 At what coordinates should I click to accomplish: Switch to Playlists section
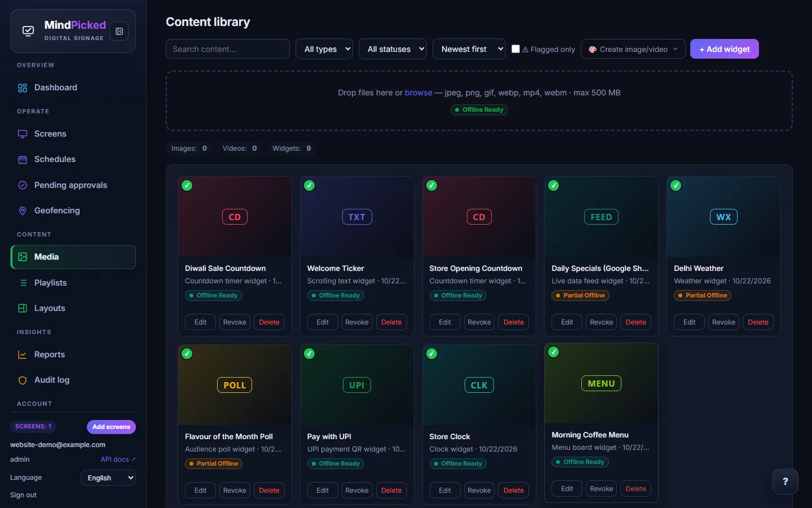[x=73, y=283]
